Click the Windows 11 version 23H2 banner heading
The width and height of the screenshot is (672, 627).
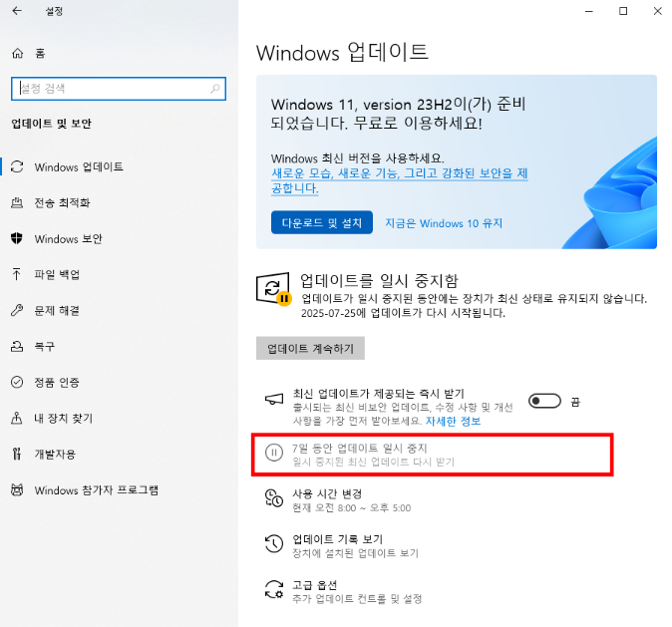click(399, 114)
